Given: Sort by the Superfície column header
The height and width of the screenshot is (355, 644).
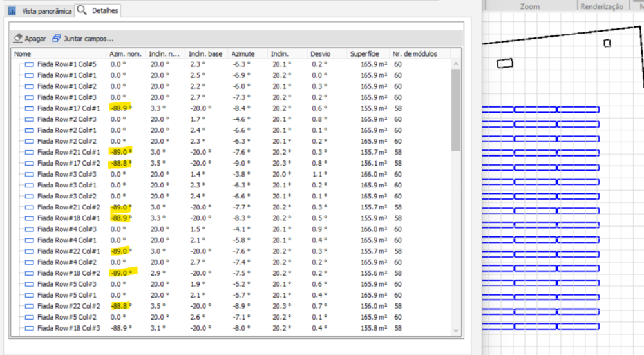Looking at the screenshot, I should [x=365, y=53].
